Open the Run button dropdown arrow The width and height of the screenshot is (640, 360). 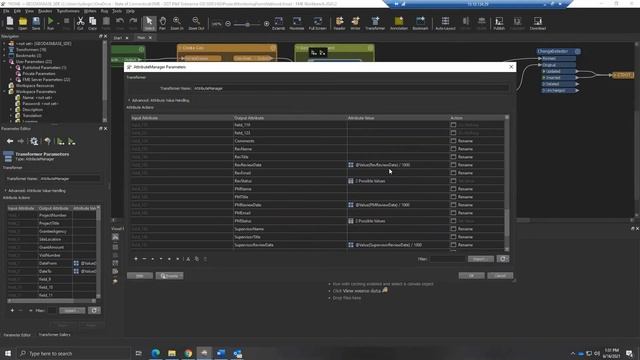57,23
